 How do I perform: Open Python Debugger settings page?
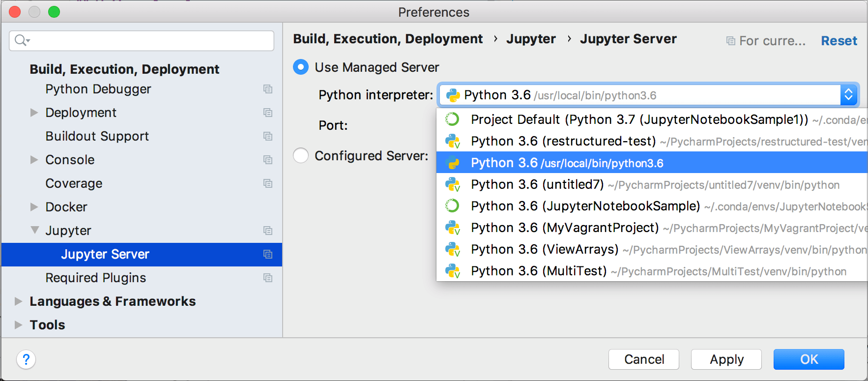(x=98, y=89)
